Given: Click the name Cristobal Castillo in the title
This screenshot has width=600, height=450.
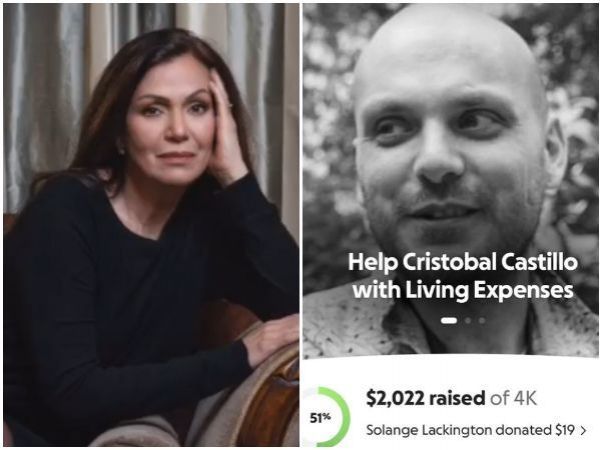Looking at the screenshot, I should [490, 262].
